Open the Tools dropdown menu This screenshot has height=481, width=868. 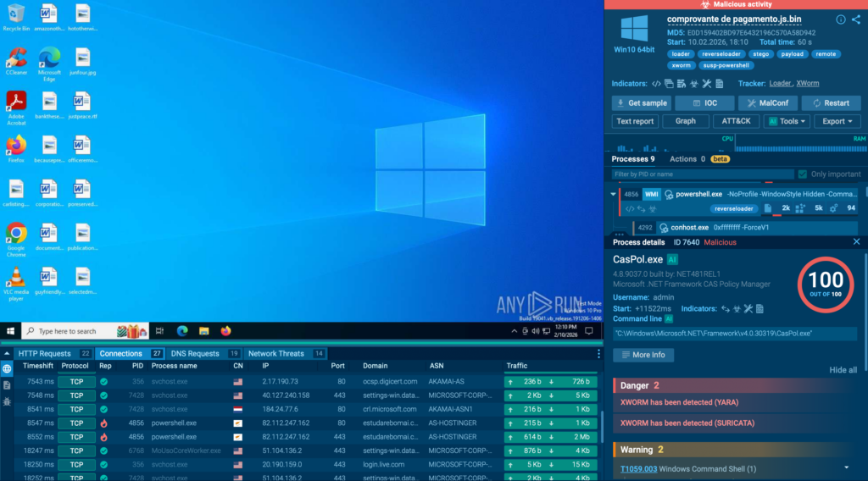(786, 121)
